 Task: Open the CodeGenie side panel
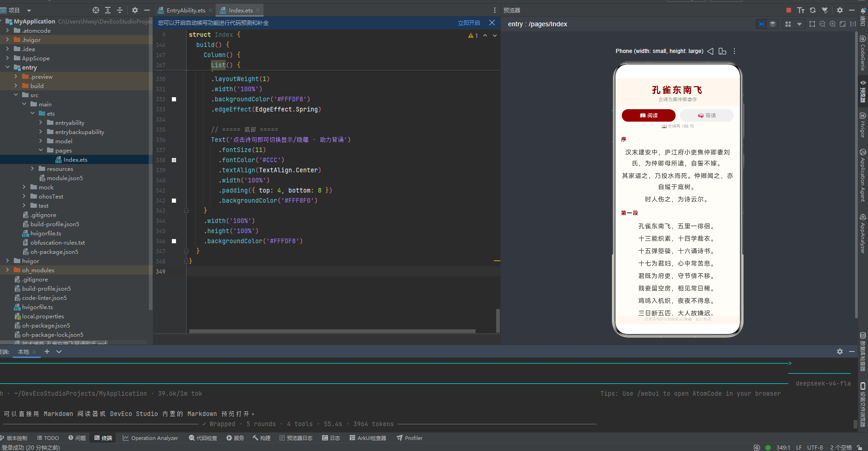(x=863, y=53)
